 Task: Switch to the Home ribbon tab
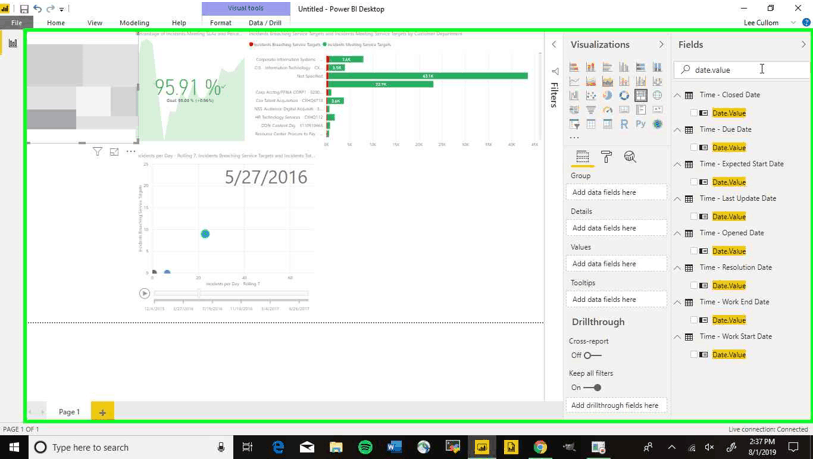tap(56, 23)
